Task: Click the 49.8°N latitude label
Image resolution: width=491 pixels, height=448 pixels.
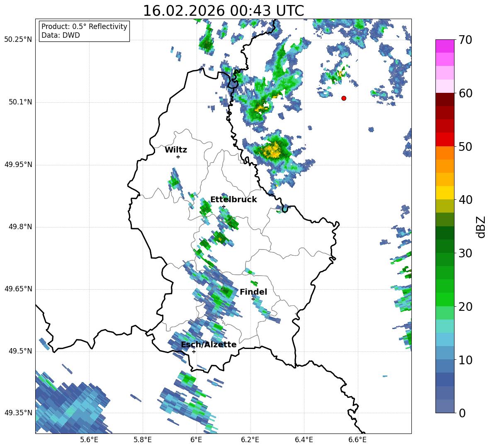Action: [x=20, y=227]
